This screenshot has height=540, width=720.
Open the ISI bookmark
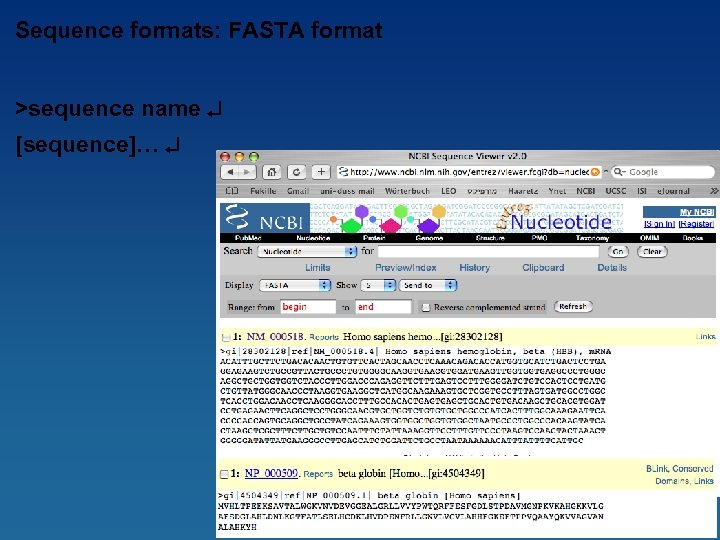[642, 191]
